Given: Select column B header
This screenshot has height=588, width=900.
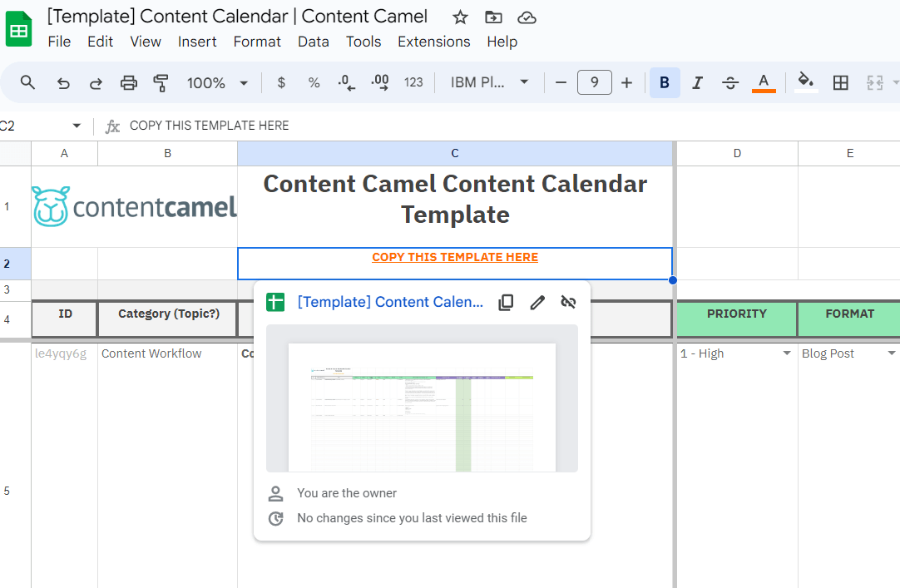Looking at the screenshot, I should coord(167,153).
